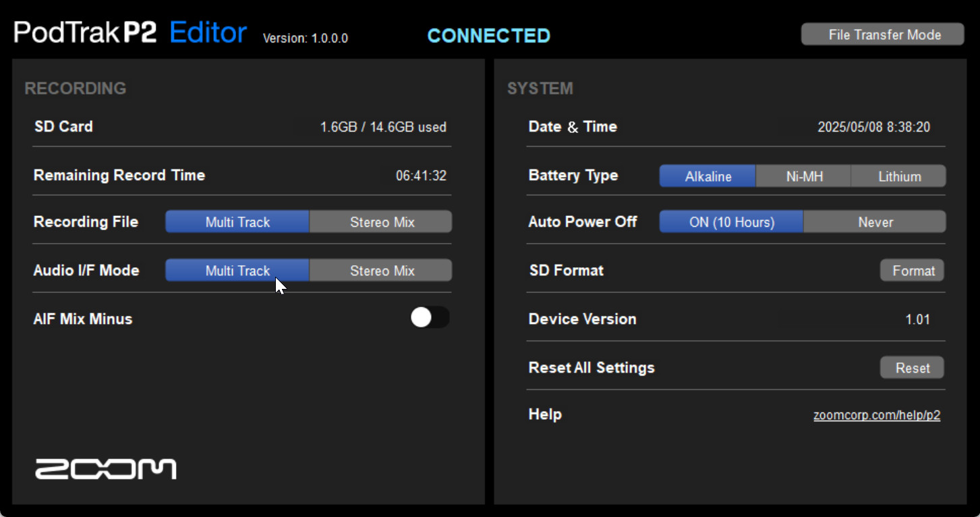Click the SD Card usage value
The image size is (980, 517).
click(383, 127)
